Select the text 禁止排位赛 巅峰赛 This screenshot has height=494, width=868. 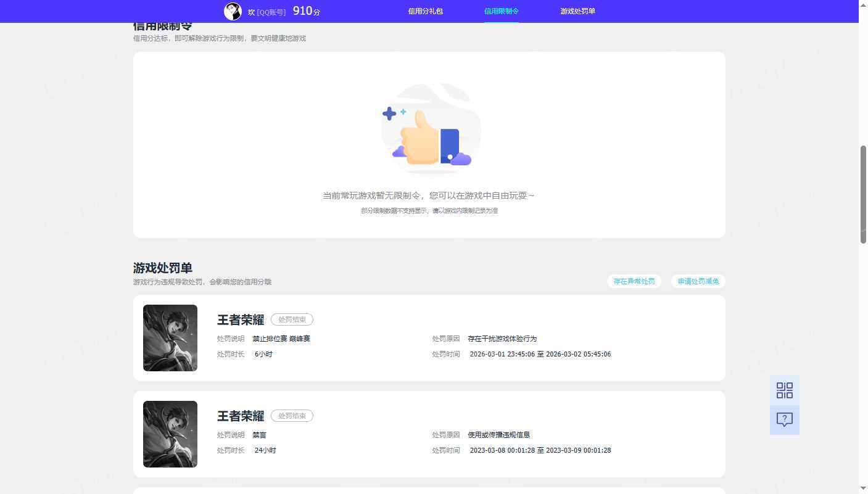pyautogui.click(x=281, y=339)
